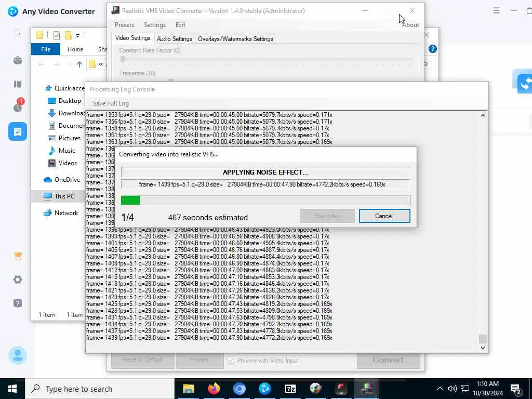Open the File tab in File Explorer
This screenshot has height=399, width=532.
click(x=46, y=49)
